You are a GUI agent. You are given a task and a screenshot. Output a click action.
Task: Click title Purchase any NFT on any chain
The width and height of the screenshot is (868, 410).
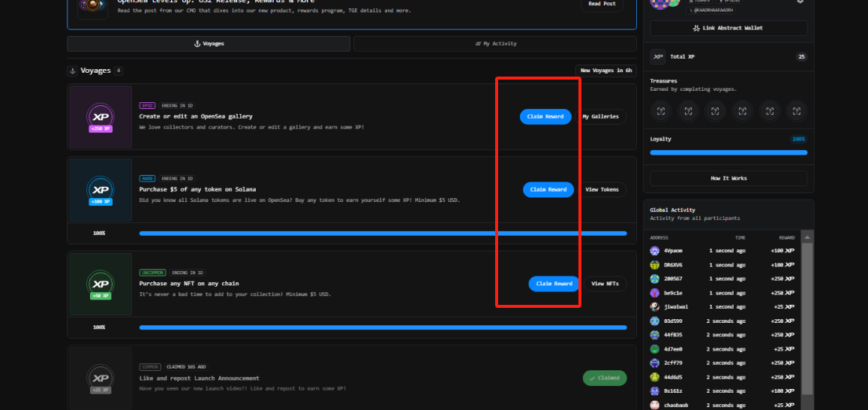click(x=189, y=283)
